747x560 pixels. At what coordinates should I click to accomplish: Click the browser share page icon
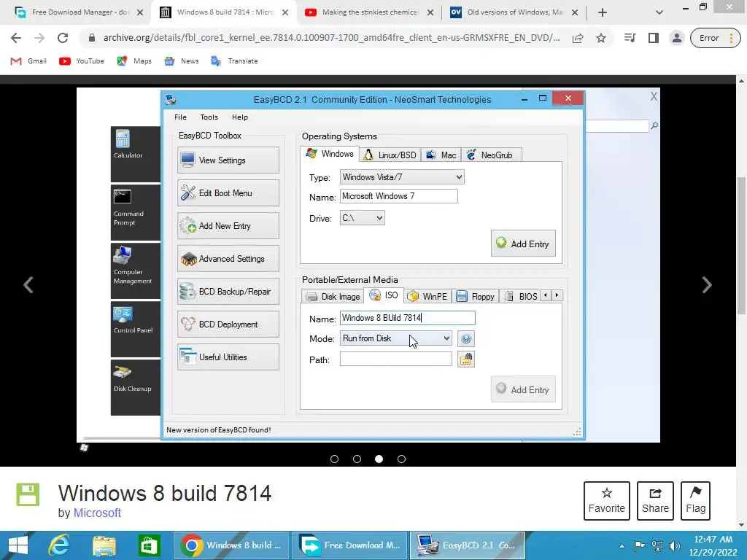click(x=578, y=38)
